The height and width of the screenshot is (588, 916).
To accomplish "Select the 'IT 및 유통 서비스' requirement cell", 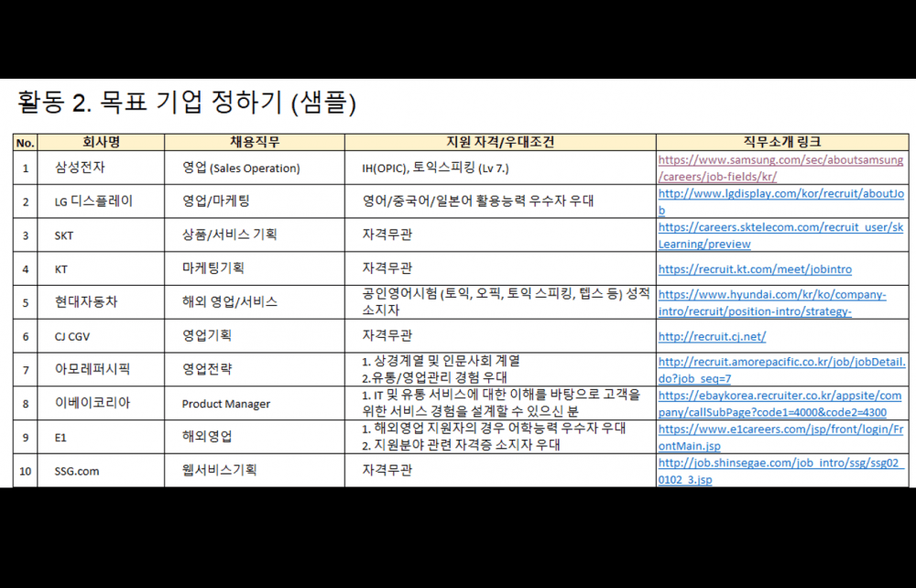I will [x=500, y=403].
